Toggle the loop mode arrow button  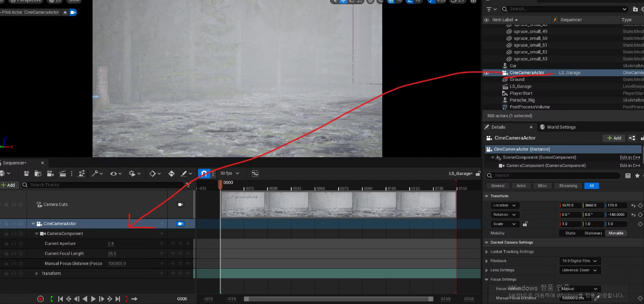tap(135, 299)
